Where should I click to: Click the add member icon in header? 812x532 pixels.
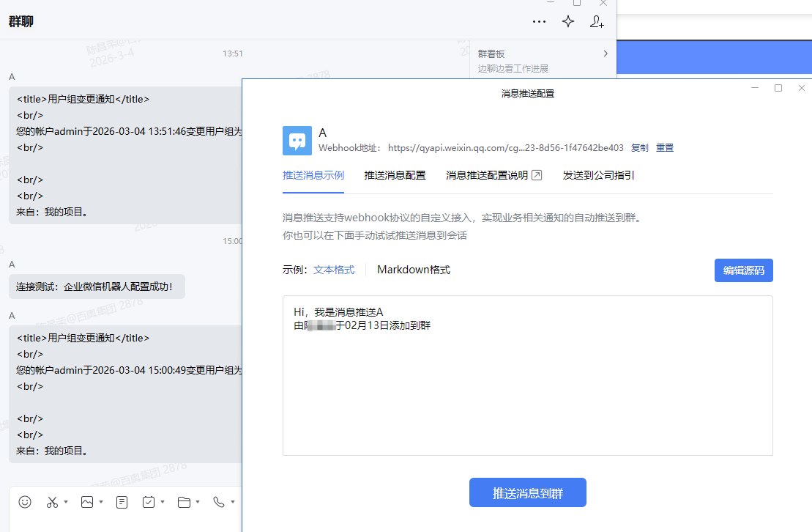[x=597, y=22]
